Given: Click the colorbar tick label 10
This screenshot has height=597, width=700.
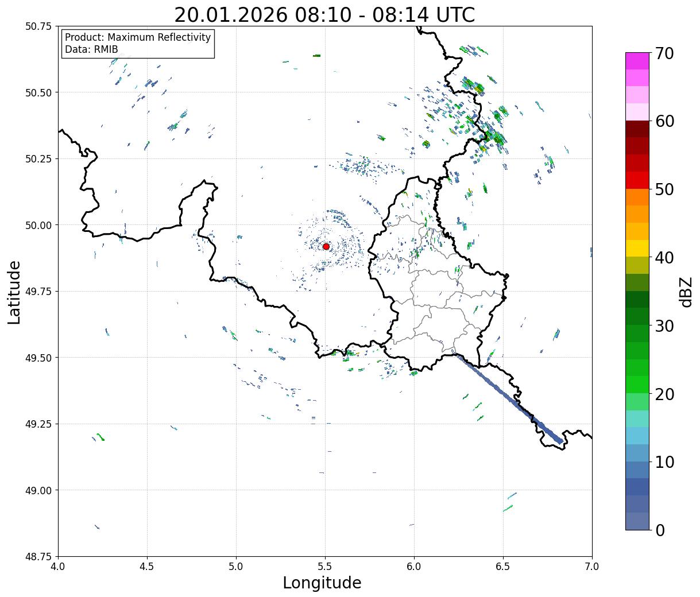Looking at the screenshot, I should pyautogui.click(x=664, y=462).
